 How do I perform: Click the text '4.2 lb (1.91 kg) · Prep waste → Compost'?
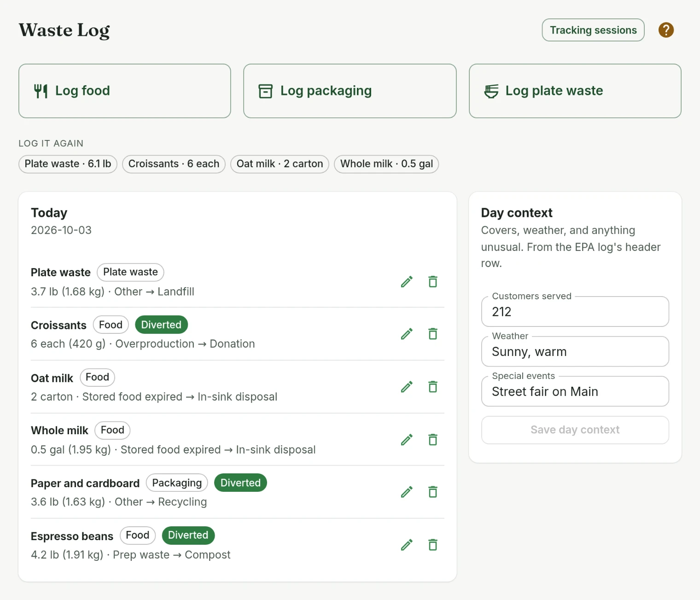pyautogui.click(x=131, y=555)
